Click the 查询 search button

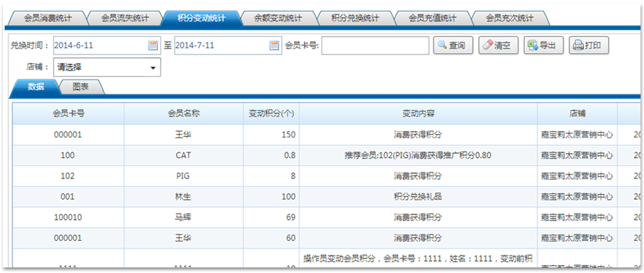click(453, 45)
